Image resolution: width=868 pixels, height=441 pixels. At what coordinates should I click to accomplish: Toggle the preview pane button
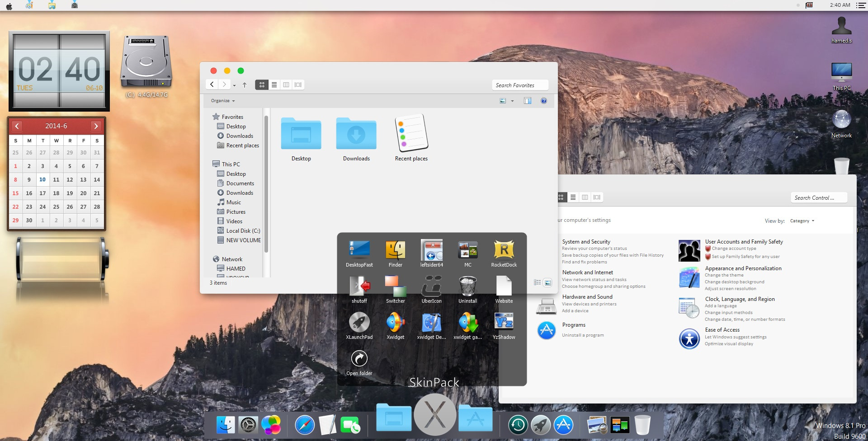tap(527, 101)
